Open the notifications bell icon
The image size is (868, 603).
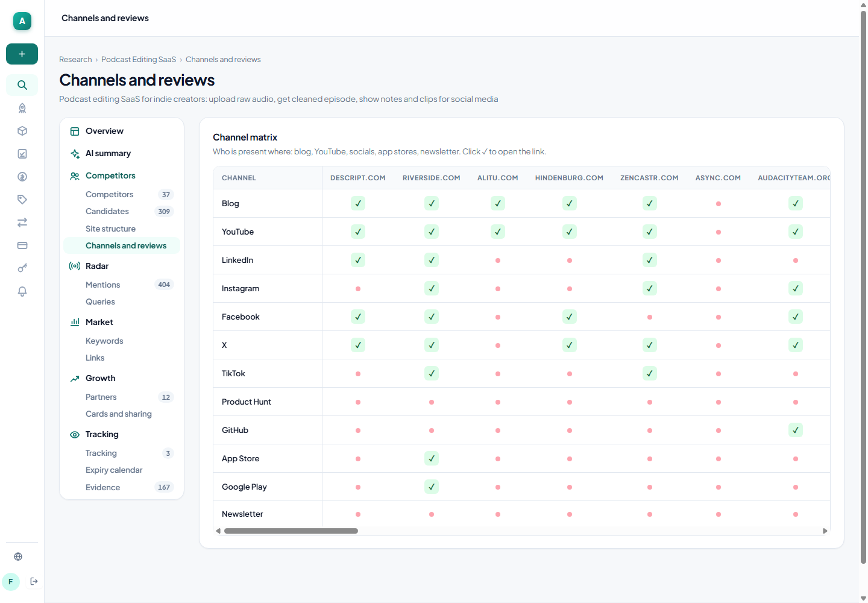22,291
